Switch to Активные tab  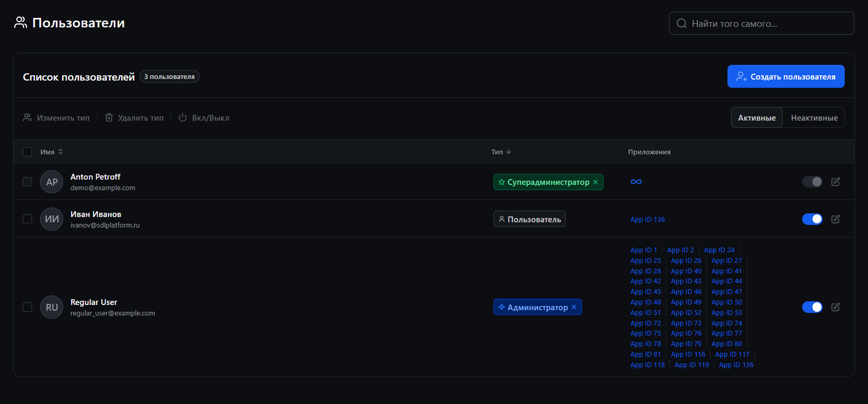(x=757, y=118)
